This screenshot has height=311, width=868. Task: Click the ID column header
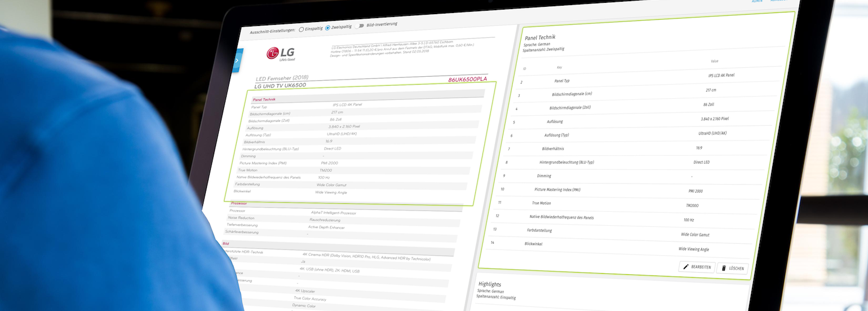tap(524, 69)
